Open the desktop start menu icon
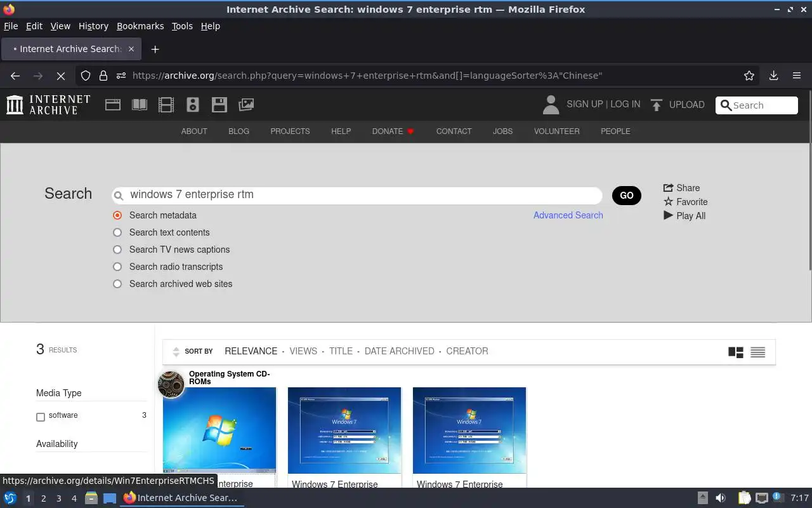Screen dimensions: 812x508 [x=10, y=498]
